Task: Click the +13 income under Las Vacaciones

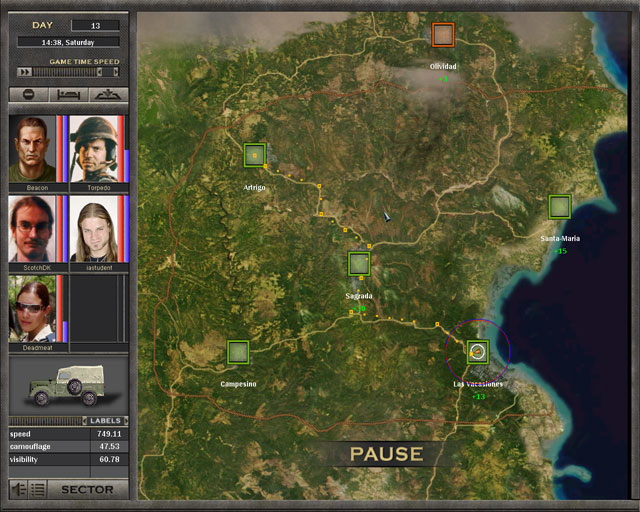Action: [x=478, y=396]
